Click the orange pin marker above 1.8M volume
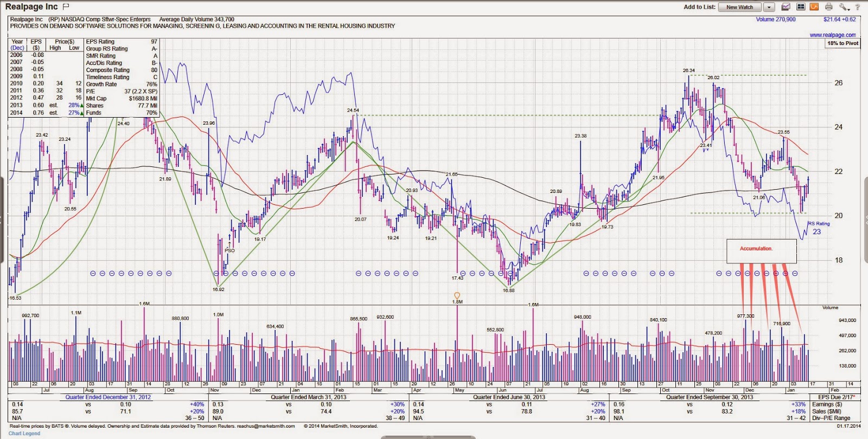Image resolution: width=868 pixels, height=439 pixels. [457, 295]
